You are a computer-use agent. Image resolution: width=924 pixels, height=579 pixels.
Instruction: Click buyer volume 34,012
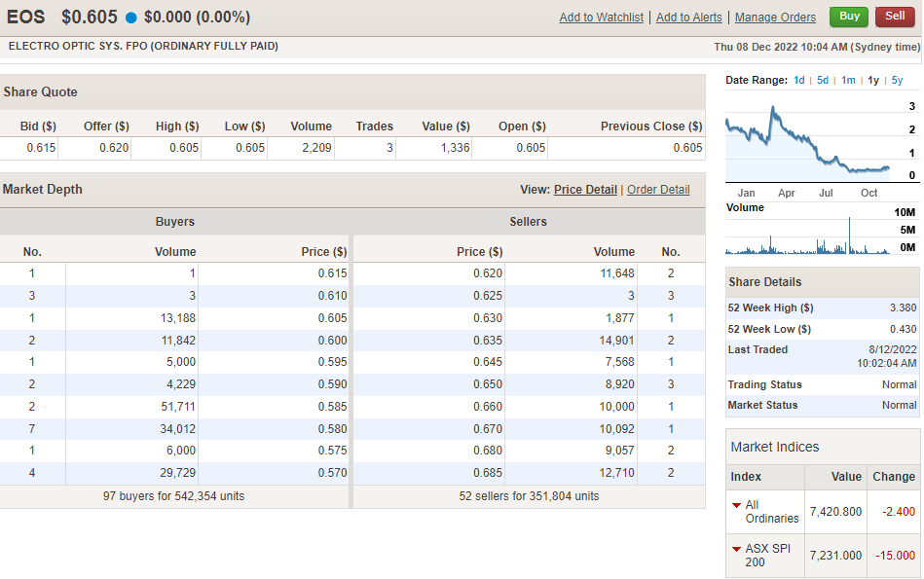click(178, 429)
